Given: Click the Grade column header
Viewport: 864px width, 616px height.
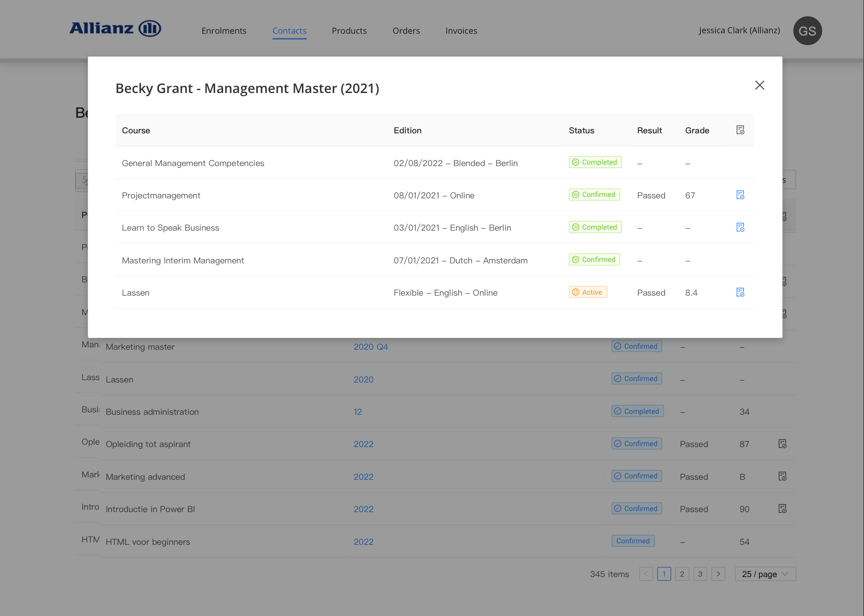Looking at the screenshot, I should click(697, 131).
